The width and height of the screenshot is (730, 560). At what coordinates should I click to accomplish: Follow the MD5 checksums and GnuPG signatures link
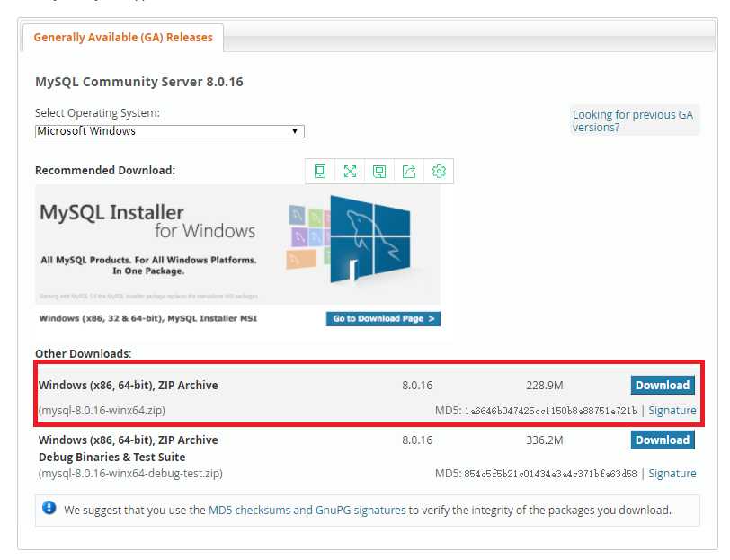[307, 511]
